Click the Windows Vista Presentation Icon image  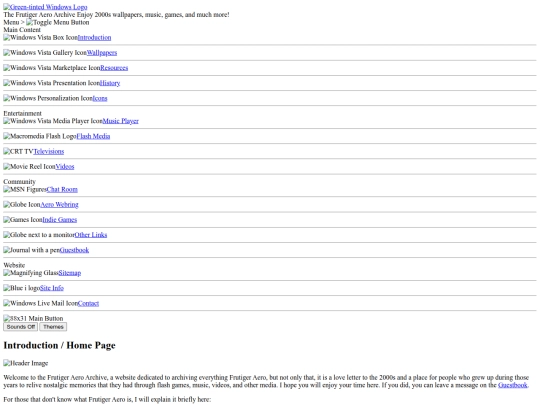pyautogui.click(x=51, y=83)
